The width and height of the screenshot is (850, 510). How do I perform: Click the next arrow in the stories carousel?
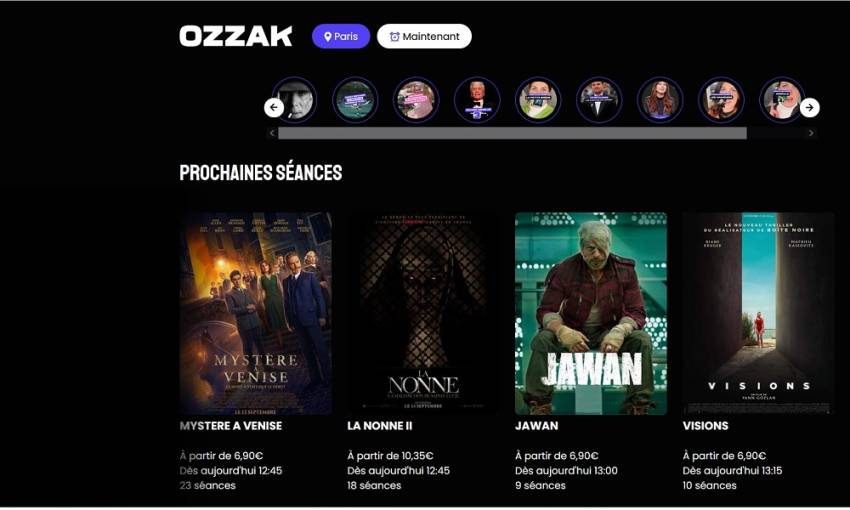[x=809, y=107]
